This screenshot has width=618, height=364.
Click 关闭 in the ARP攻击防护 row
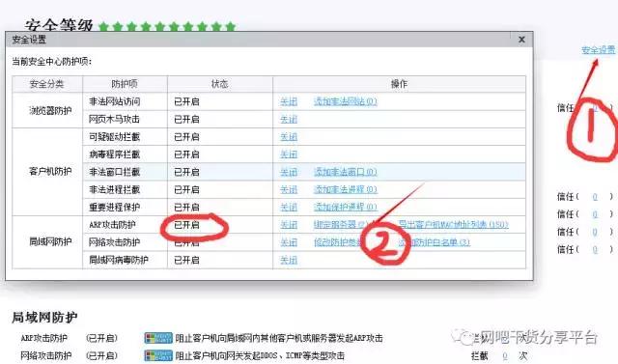[x=289, y=225]
